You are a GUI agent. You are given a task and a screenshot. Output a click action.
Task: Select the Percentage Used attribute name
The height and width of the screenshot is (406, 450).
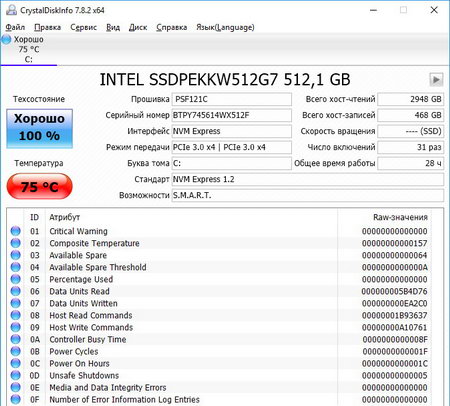[x=81, y=279]
